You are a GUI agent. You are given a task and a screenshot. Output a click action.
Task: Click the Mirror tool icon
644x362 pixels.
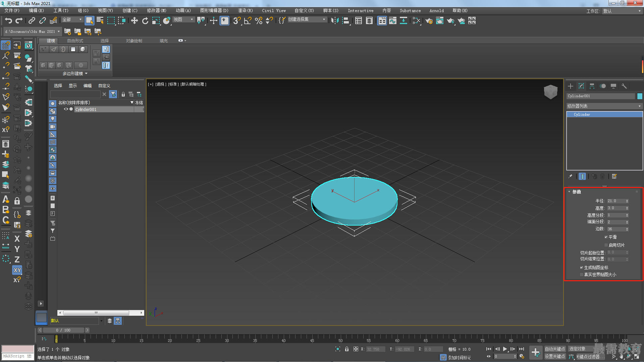[x=334, y=21]
